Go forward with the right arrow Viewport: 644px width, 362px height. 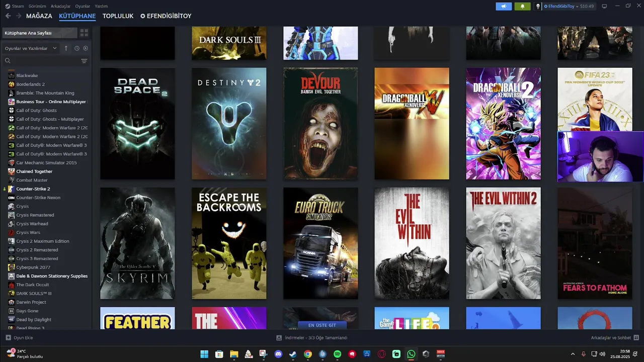point(19,16)
